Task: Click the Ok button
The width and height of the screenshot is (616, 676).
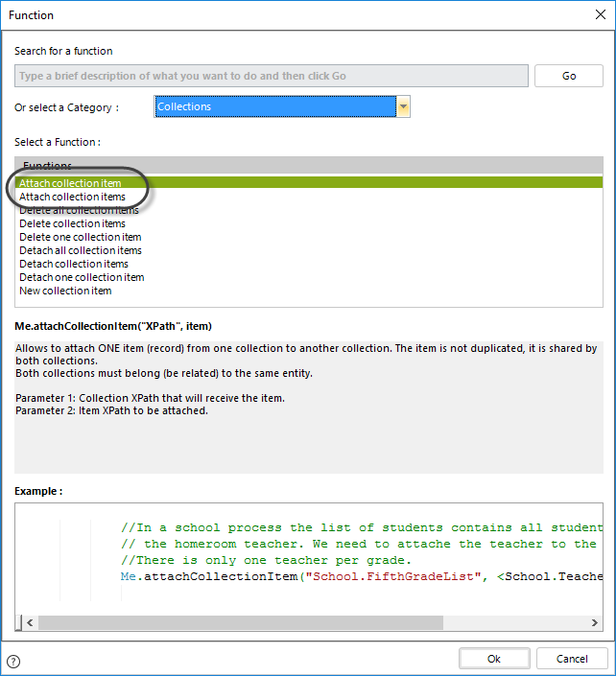Action: [x=493, y=659]
